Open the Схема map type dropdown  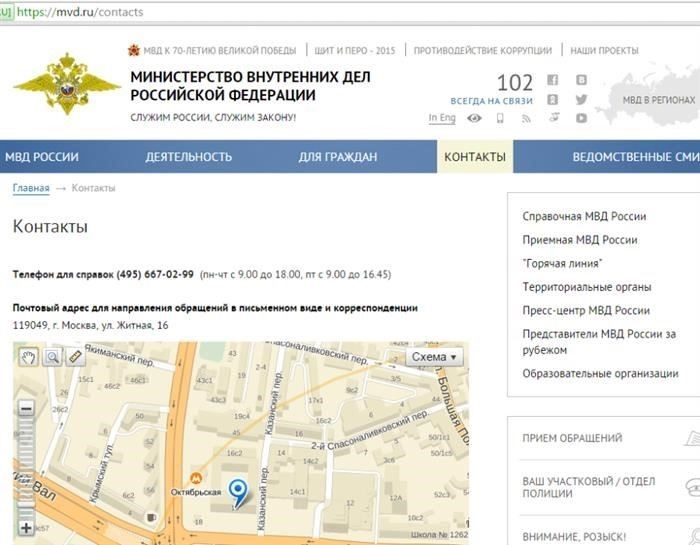pos(434,357)
